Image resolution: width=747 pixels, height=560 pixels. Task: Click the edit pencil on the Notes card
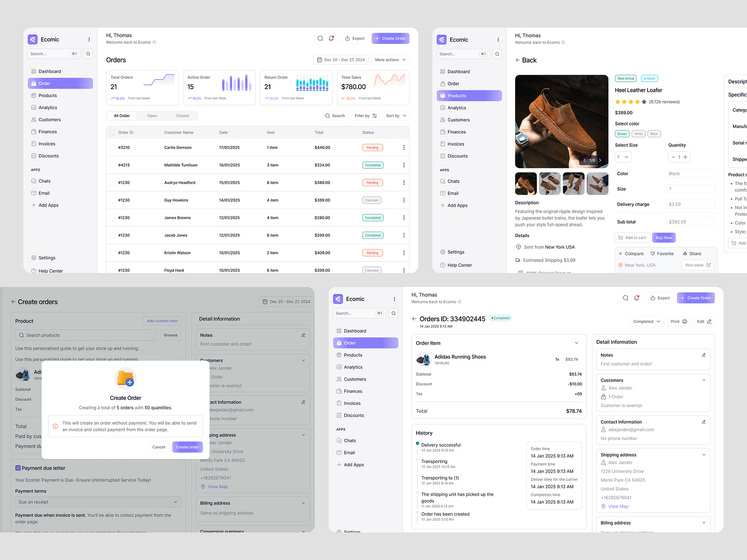click(704, 355)
